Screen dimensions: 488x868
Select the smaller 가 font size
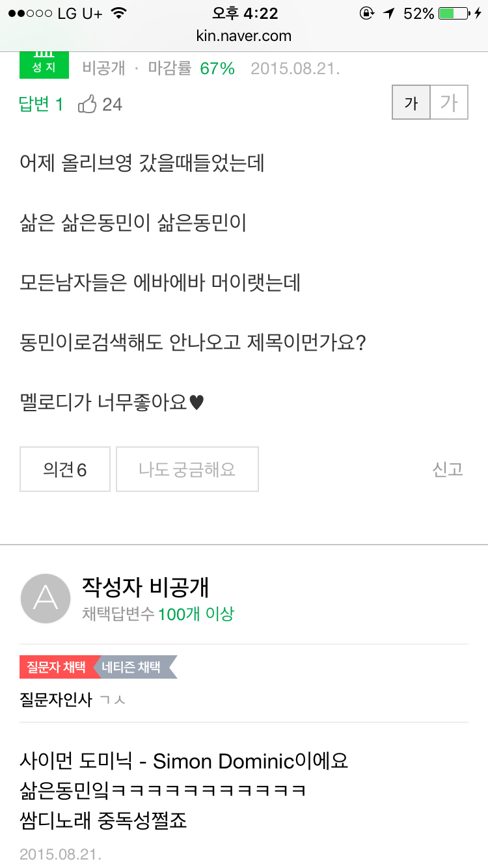(x=411, y=103)
